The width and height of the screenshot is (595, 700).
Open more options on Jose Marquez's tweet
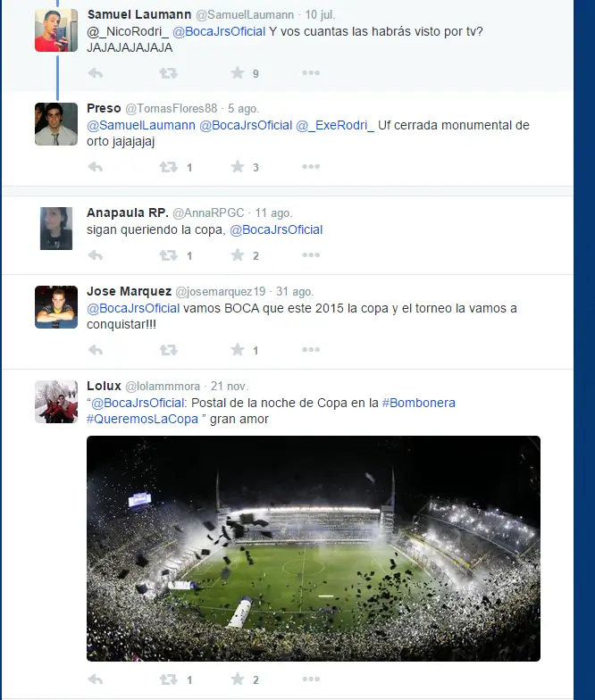[311, 349]
